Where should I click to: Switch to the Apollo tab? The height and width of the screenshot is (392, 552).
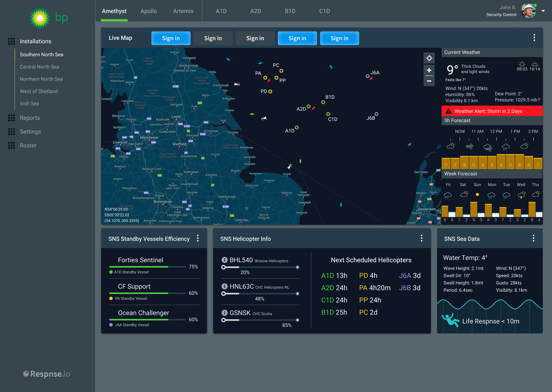pyautogui.click(x=149, y=11)
